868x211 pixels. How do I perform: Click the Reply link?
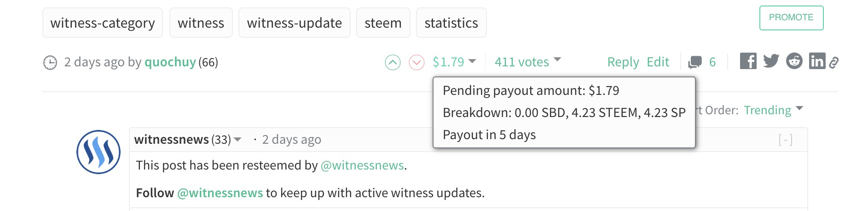(623, 62)
